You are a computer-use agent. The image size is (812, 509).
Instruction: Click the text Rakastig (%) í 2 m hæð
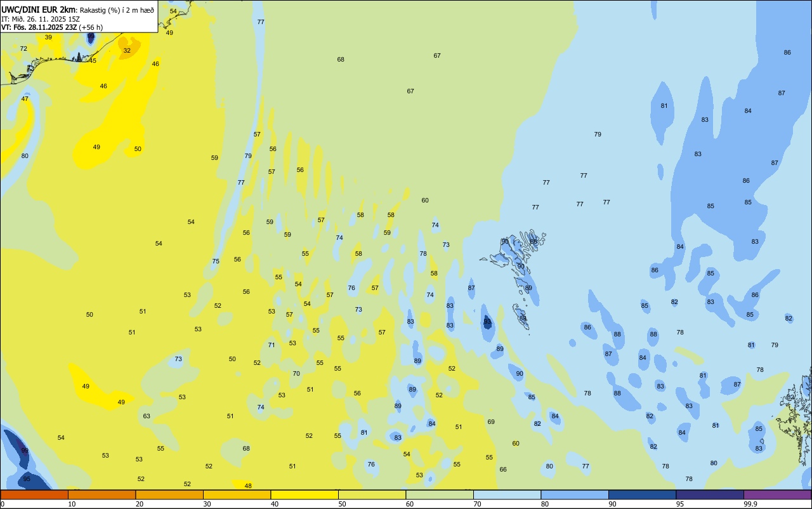pos(117,10)
